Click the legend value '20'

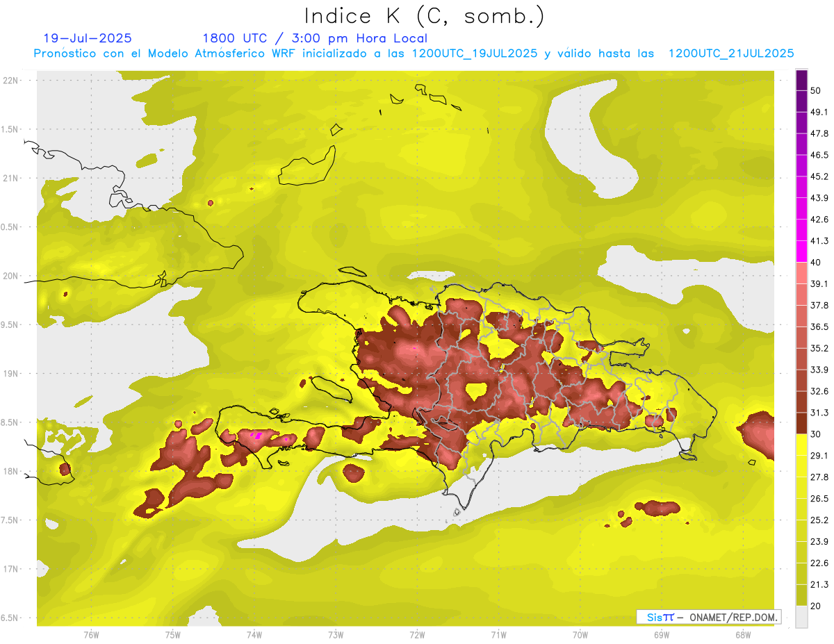tap(816, 606)
